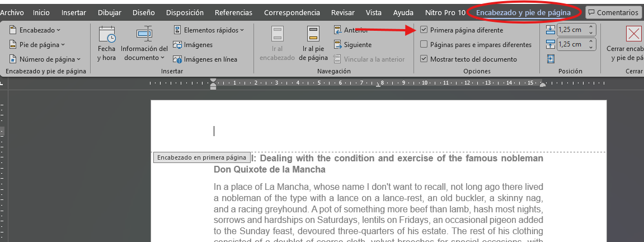Click the Anterior navigation button
The height and width of the screenshot is (242, 644).
(350, 30)
